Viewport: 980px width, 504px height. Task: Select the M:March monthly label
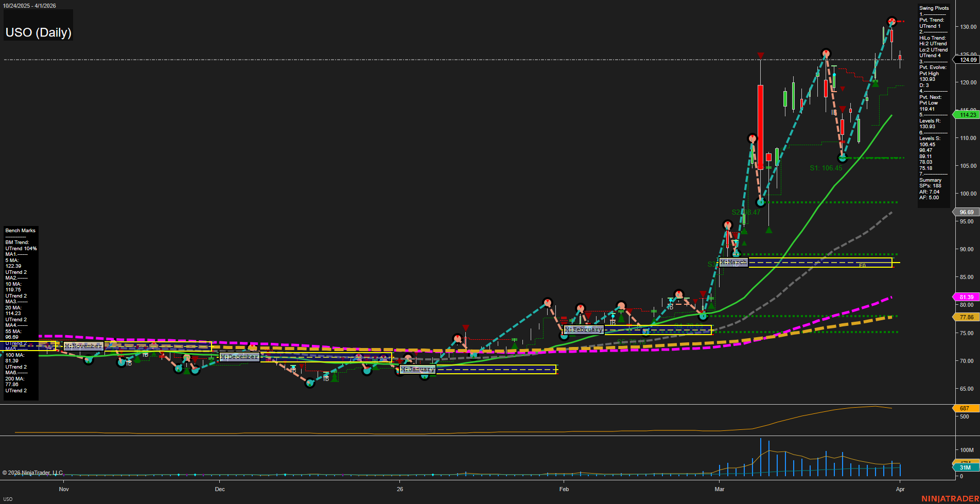[x=733, y=263]
